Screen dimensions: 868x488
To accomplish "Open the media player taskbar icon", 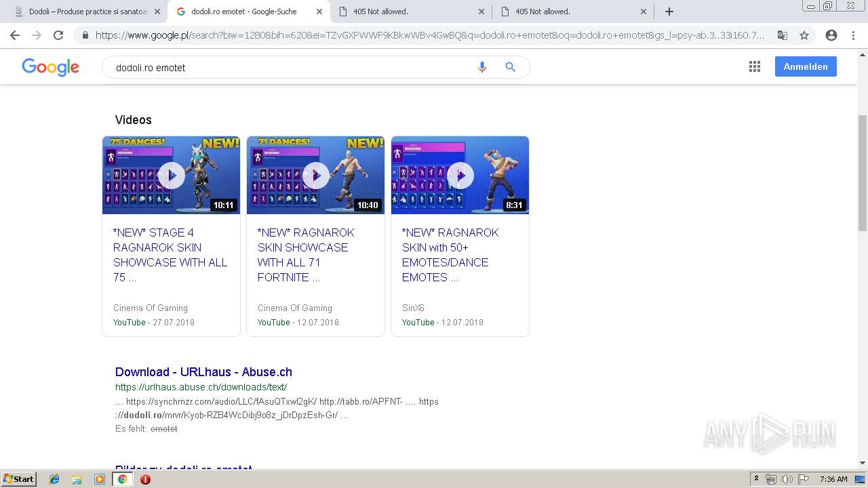I will tap(100, 479).
